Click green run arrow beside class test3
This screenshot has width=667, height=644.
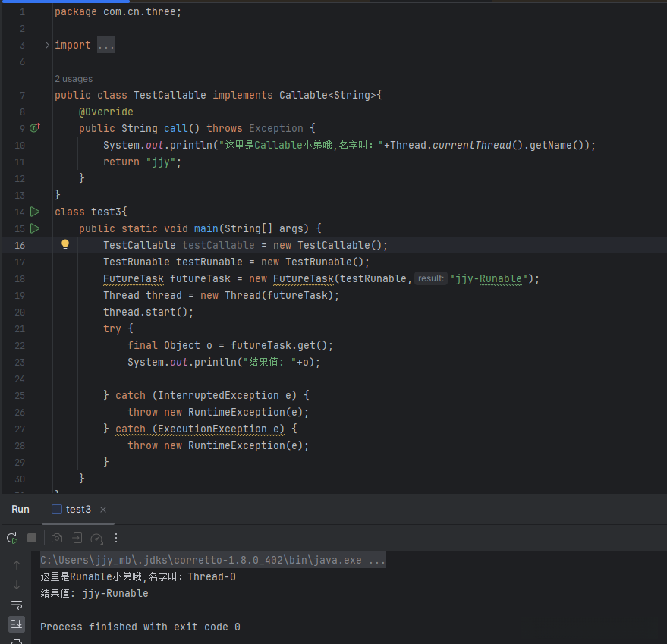point(35,212)
